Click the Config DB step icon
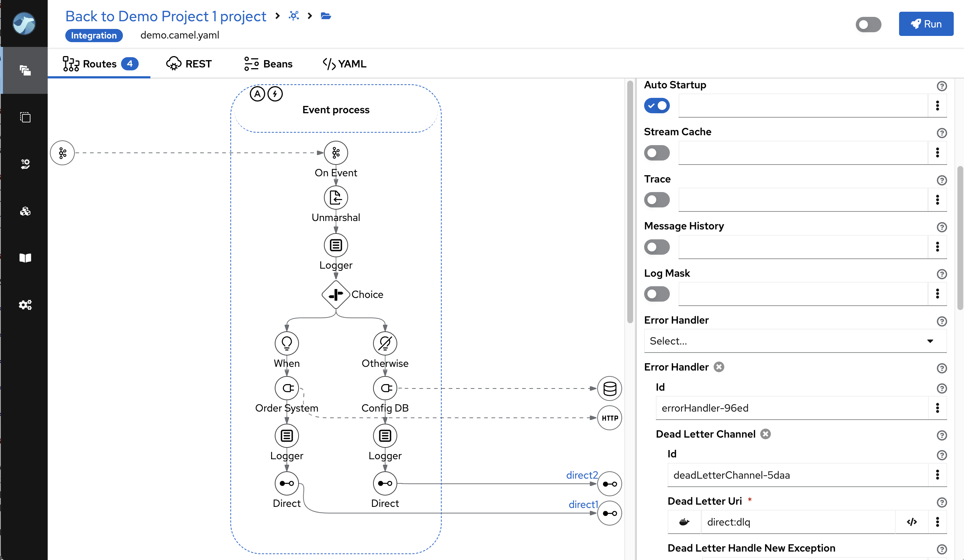The image size is (964, 560). point(385,388)
